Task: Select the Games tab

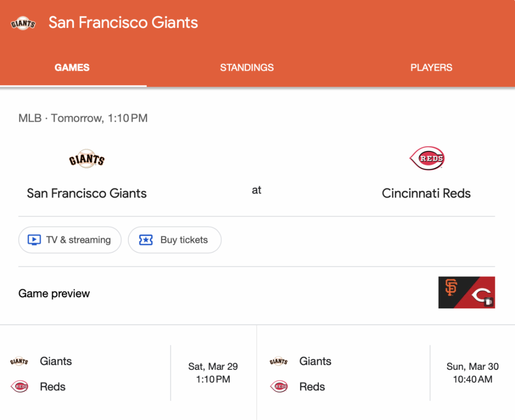Action: (72, 68)
